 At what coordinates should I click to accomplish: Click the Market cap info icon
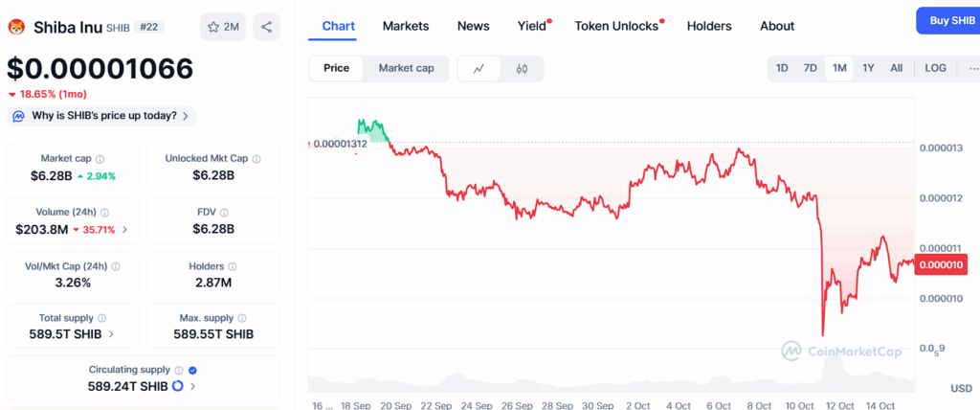coord(100,159)
